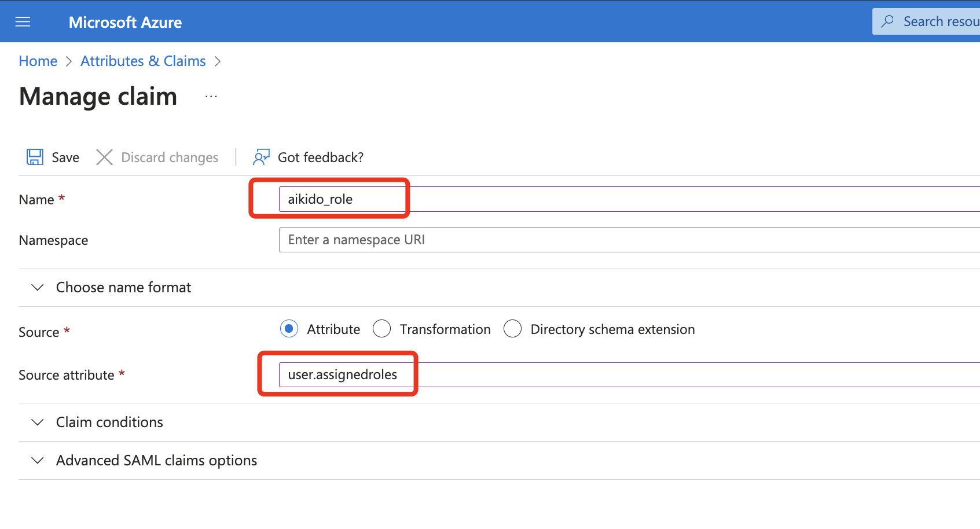Open the Source attribute combo box
Image resolution: width=980 pixels, height=529 pixels.
(629, 374)
